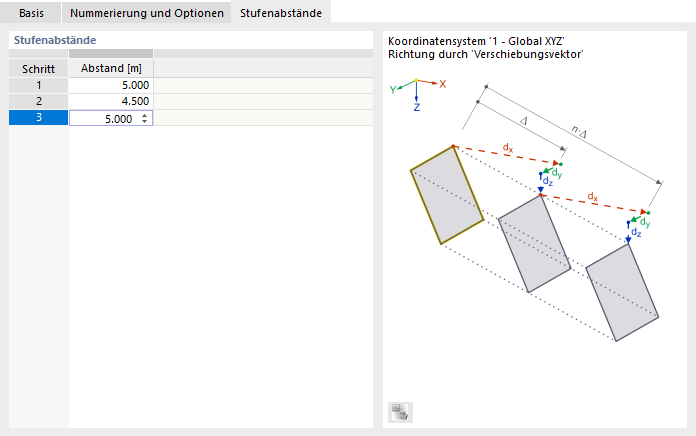Click the image options icon below diagram
This screenshot has width=696, height=436.
point(400,412)
